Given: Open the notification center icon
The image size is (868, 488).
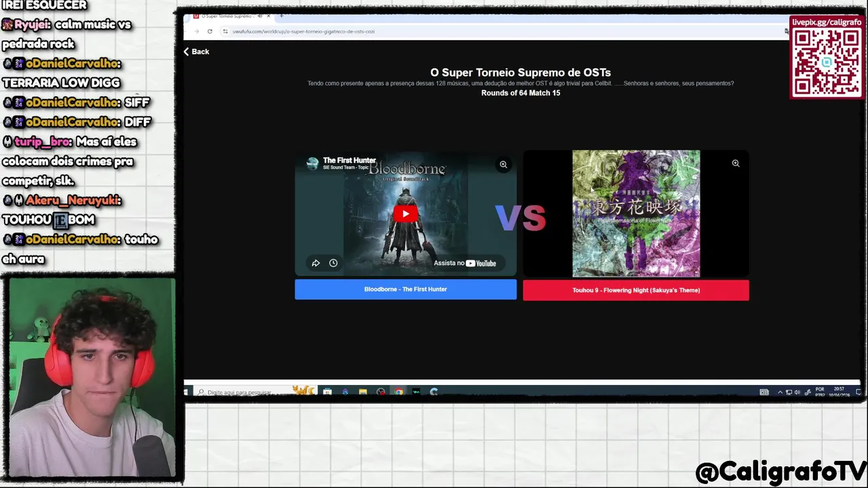Looking at the screenshot, I should (858, 392).
